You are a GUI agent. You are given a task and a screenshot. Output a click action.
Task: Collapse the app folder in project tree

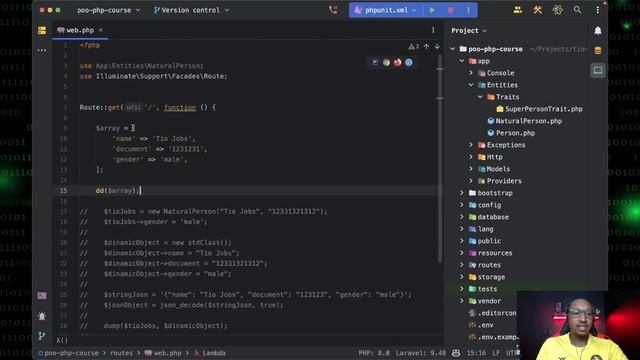click(x=462, y=61)
